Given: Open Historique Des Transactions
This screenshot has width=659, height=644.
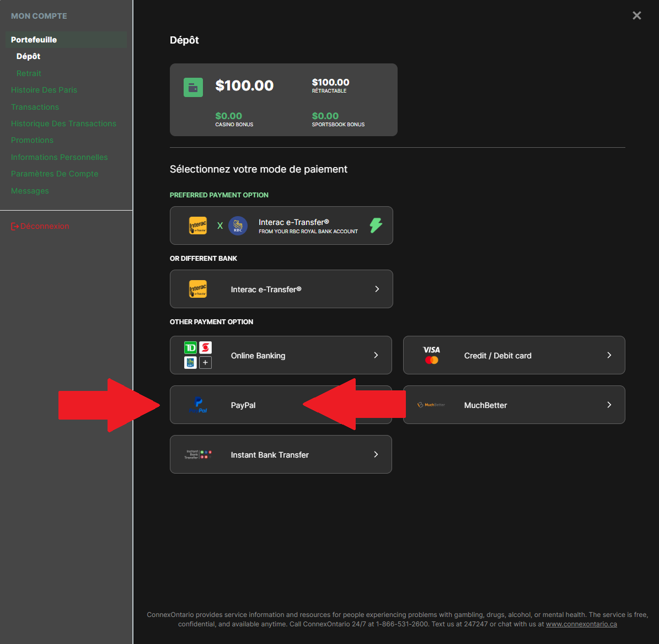Looking at the screenshot, I should point(63,124).
